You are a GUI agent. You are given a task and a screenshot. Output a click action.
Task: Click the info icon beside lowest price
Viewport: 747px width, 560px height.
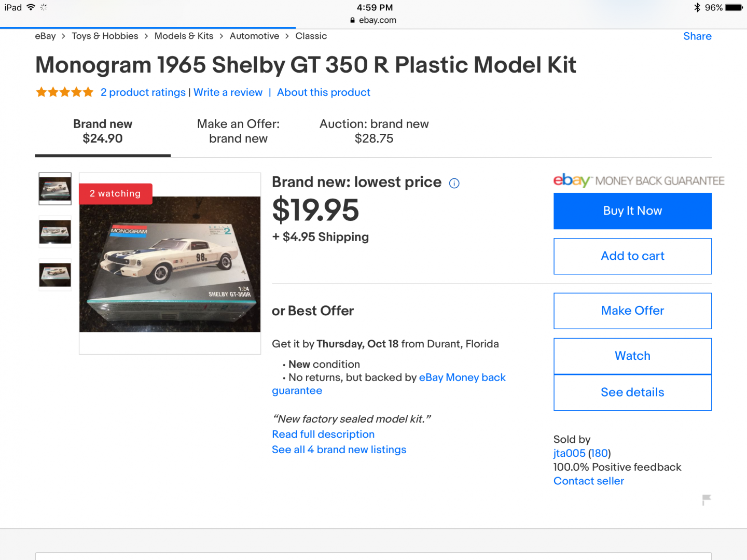[x=454, y=183]
